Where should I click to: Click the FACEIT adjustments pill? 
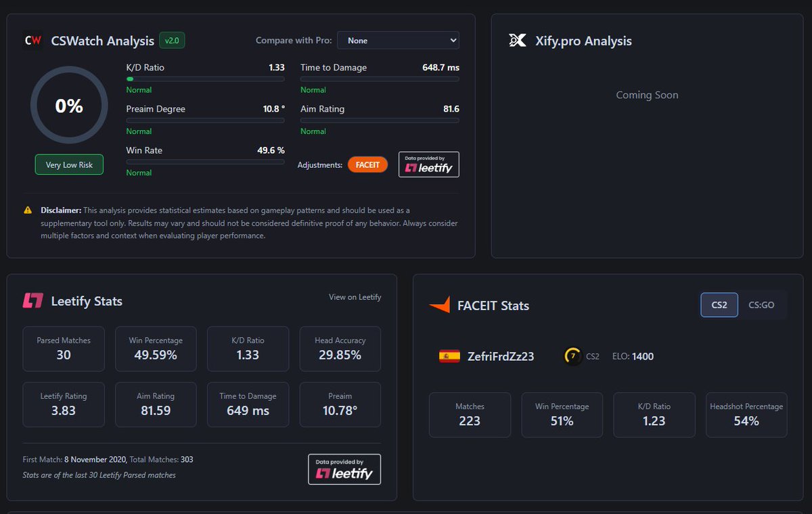(367, 165)
